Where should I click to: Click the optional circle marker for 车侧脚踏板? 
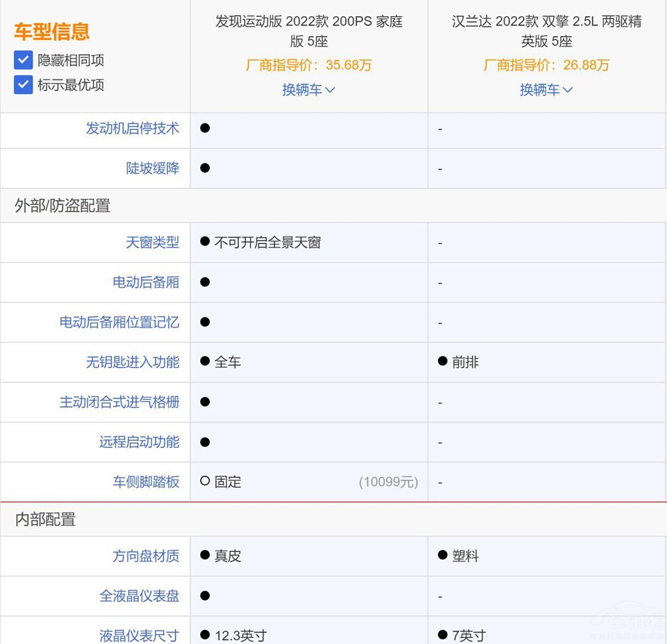(x=205, y=482)
